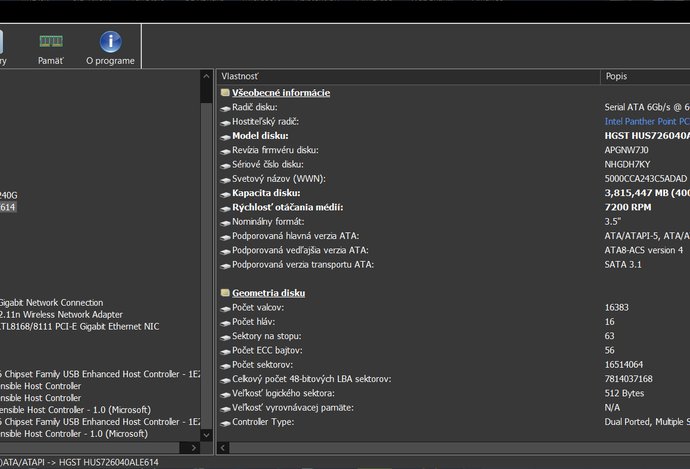690x469 pixels.
Task: Open the Pamäť toolbar icon
Action: tap(51, 42)
